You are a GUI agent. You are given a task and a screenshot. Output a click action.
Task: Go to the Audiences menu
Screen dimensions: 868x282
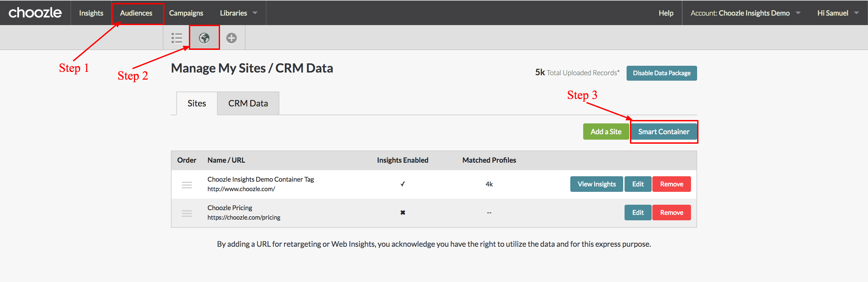136,13
